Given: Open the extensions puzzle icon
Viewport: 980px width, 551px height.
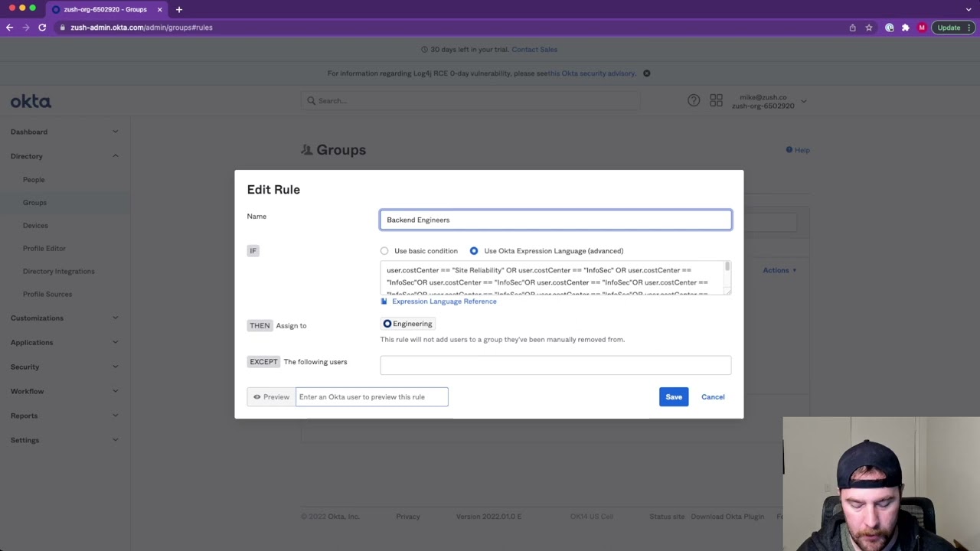Looking at the screenshot, I should point(906,28).
